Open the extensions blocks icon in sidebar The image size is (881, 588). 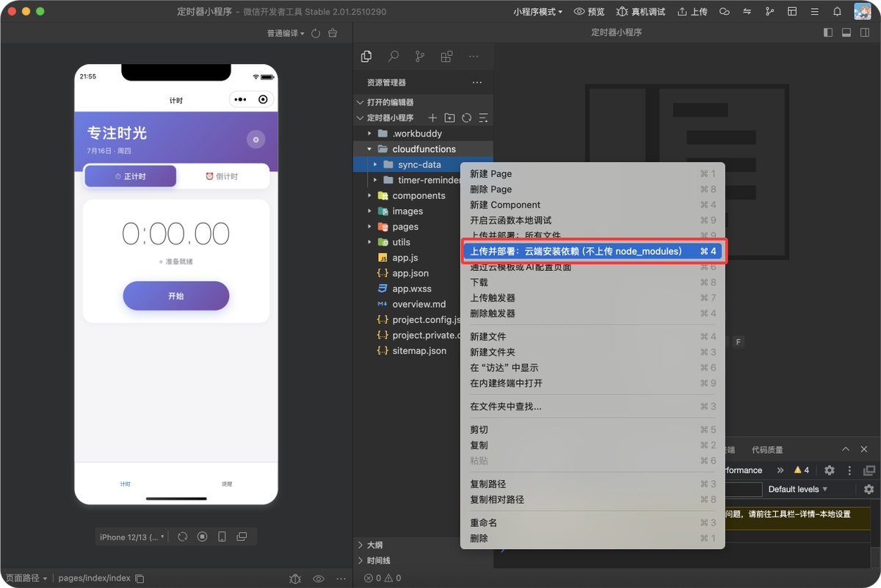coord(446,57)
